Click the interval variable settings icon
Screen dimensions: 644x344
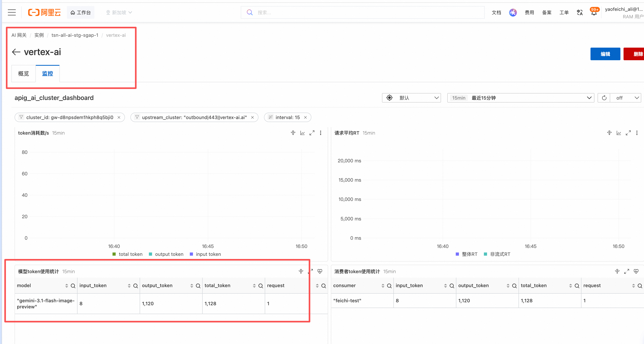(x=270, y=117)
